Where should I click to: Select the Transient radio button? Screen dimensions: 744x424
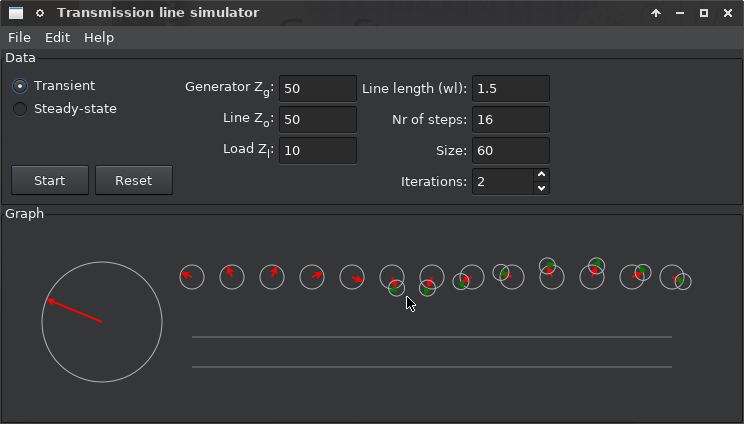tap(20, 86)
